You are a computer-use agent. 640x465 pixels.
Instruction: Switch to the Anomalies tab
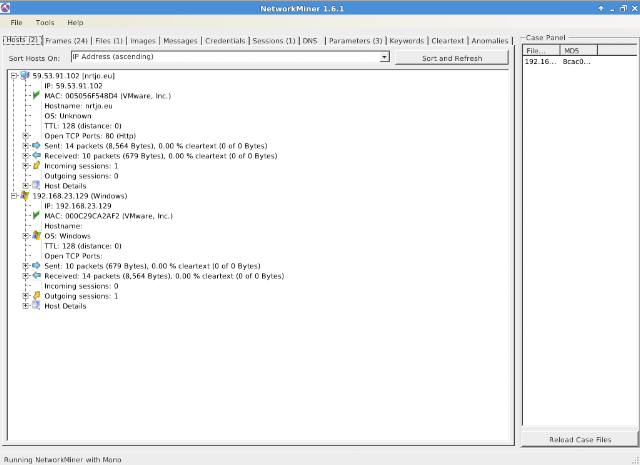click(490, 40)
